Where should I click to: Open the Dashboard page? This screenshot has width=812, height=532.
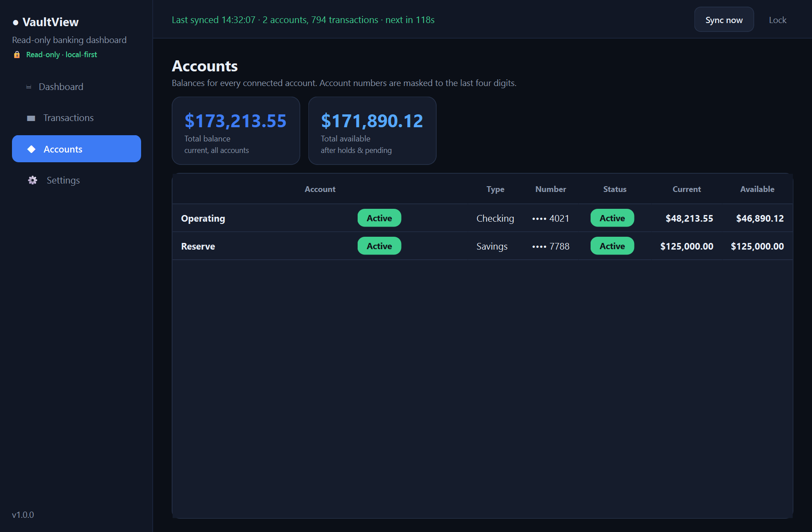76,87
